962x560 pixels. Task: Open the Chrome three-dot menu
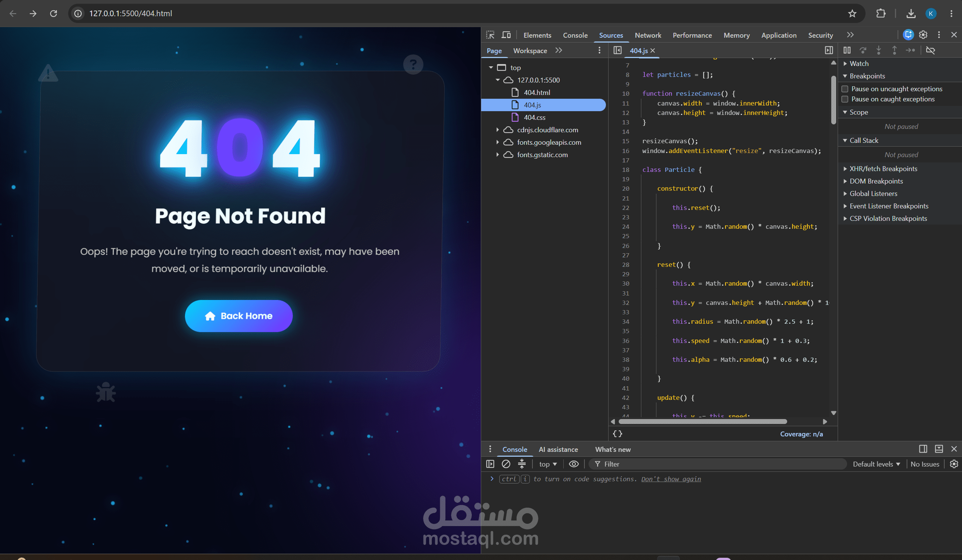pyautogui.click(x=951, y=14)
